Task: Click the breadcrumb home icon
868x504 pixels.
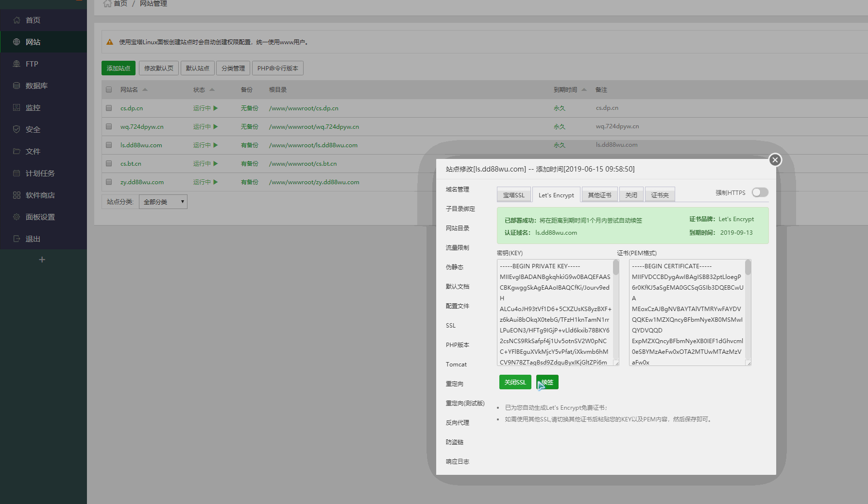Action: (107, 3)
